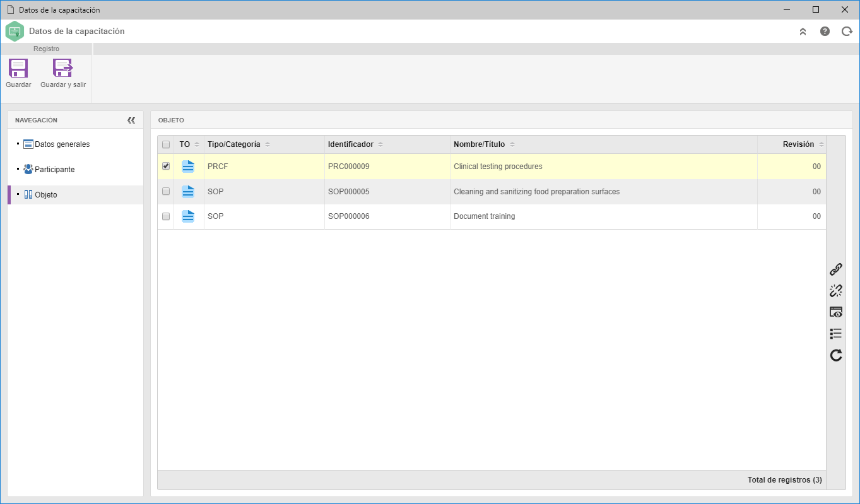Image resolution: width=860 pixels, height=504 pixels.
Task: Click the view data screen icon
Action: click(836, 312)
